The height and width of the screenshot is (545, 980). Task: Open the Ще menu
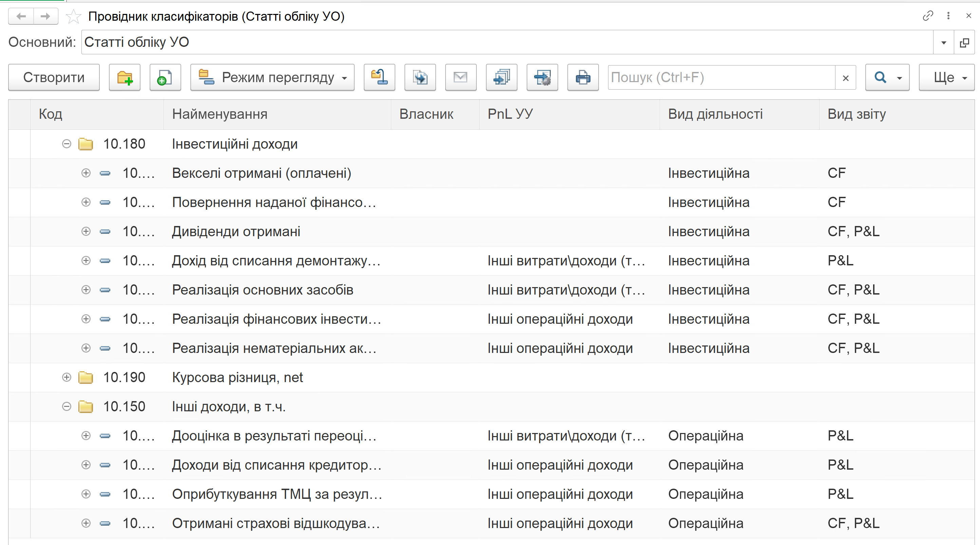click(x=946, y=77)
